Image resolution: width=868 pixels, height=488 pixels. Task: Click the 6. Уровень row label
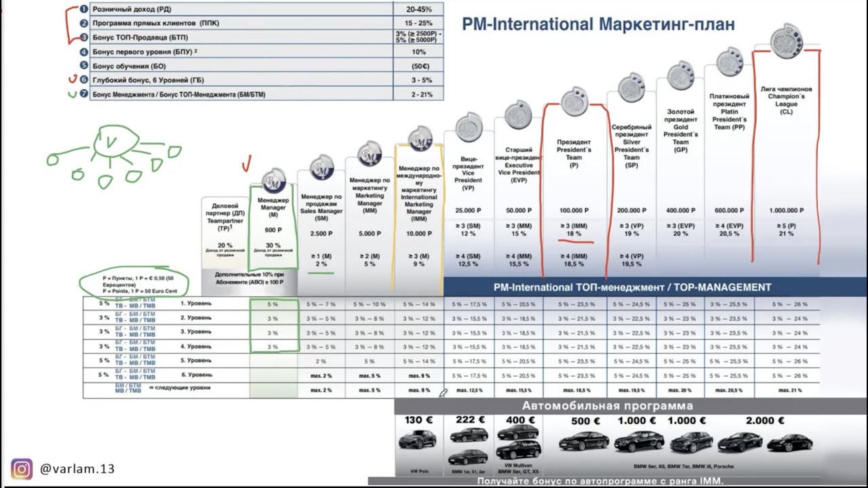coord(196,375)
